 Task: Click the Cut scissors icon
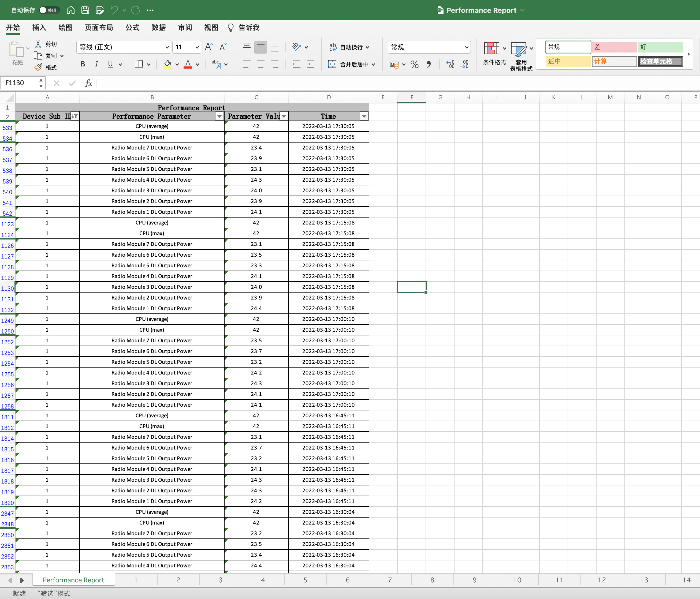tap(38, 44)
